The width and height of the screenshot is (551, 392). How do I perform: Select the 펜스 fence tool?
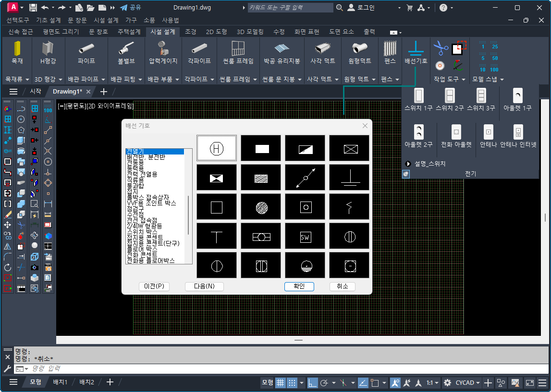pyautogui.click(x=390, y=50)
